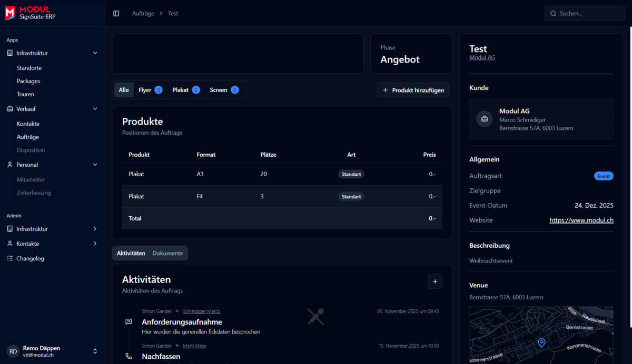This screenshot has width=632, height=364.
Task: Open Aufträge in the sidebar
Action: click(x=28, y=137)
